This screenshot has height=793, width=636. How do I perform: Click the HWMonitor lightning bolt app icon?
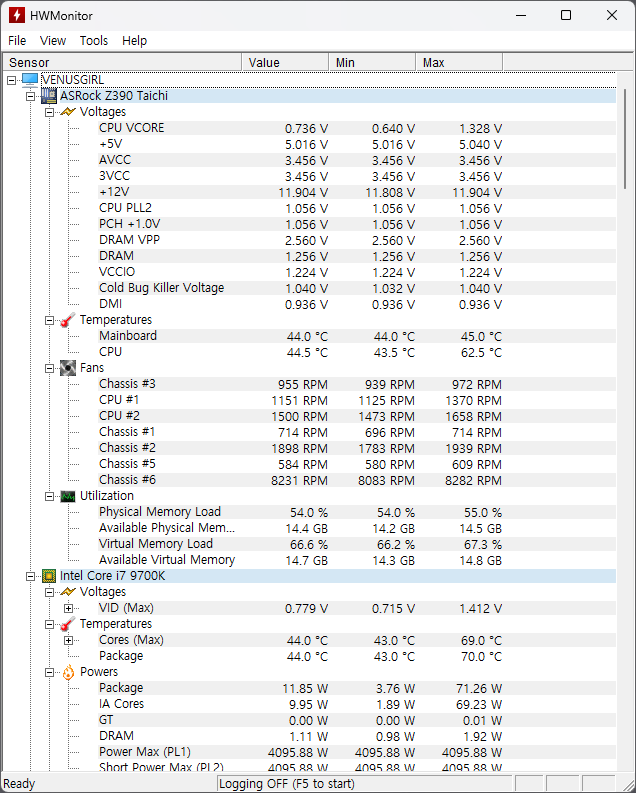pos(17,15)
